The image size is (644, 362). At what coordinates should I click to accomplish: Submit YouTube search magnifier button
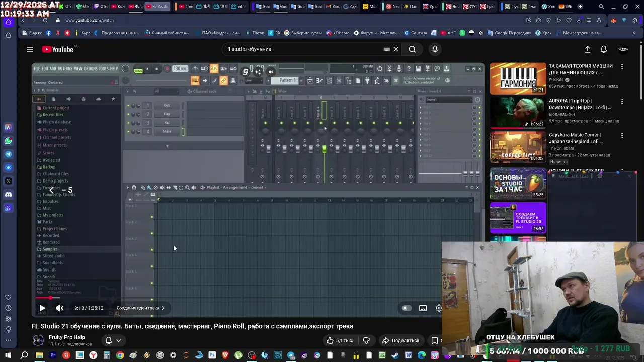pos(412,49)
